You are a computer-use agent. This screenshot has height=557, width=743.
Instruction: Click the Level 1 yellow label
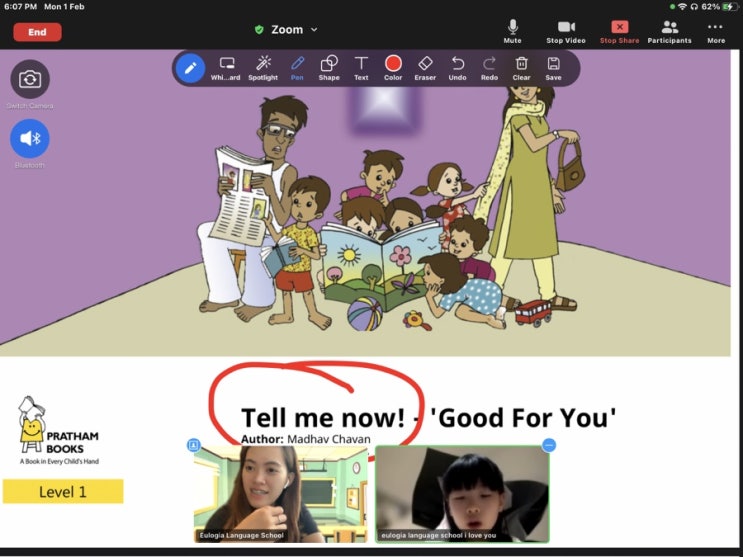coord(63,492)
